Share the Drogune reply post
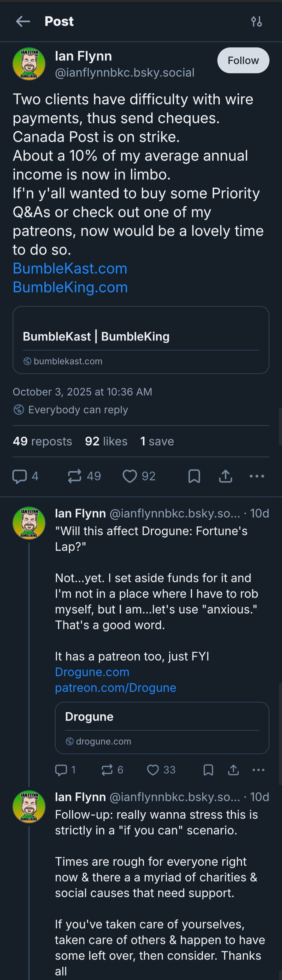282x980 pixels. pyautogui.click(x=233, y=770)
